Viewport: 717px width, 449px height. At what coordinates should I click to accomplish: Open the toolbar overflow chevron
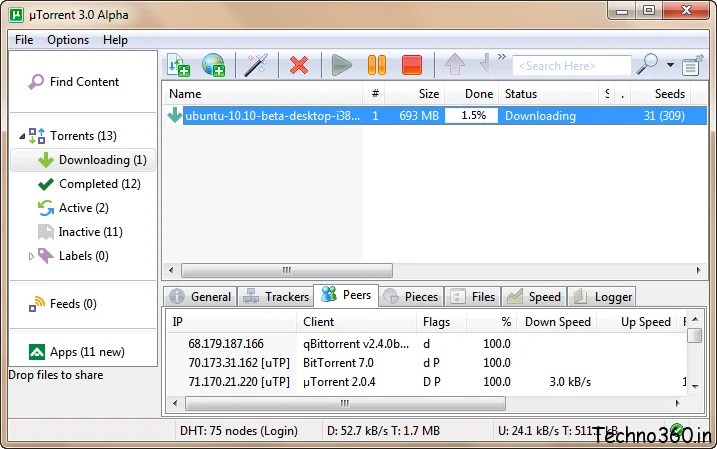502,57
